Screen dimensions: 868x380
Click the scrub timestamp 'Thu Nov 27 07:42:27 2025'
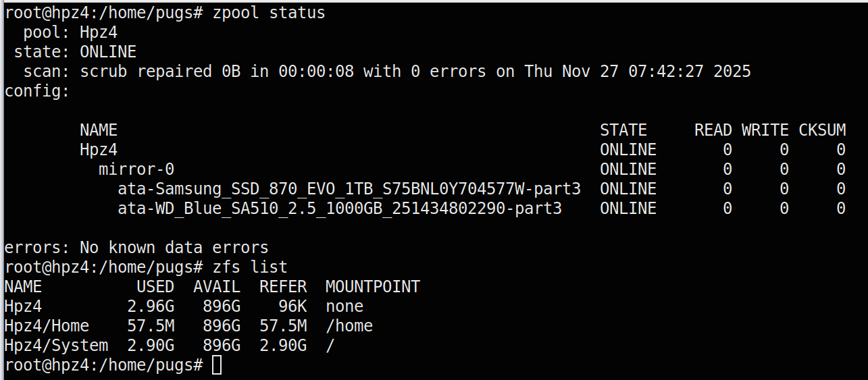[638, 72]
